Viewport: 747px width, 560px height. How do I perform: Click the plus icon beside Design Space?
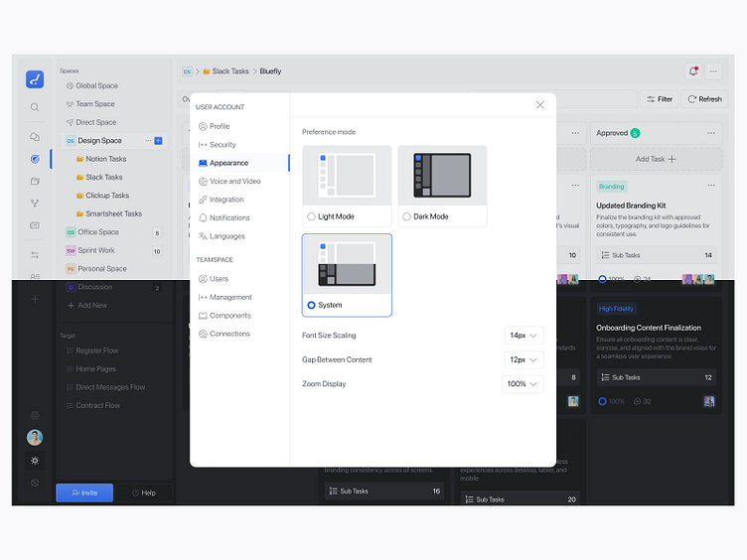pos(158,141)
